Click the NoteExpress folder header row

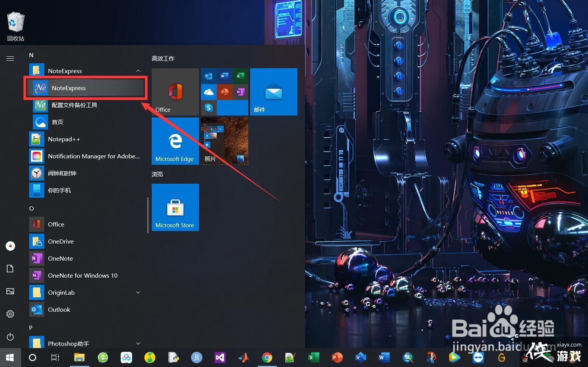click(86, 71)
